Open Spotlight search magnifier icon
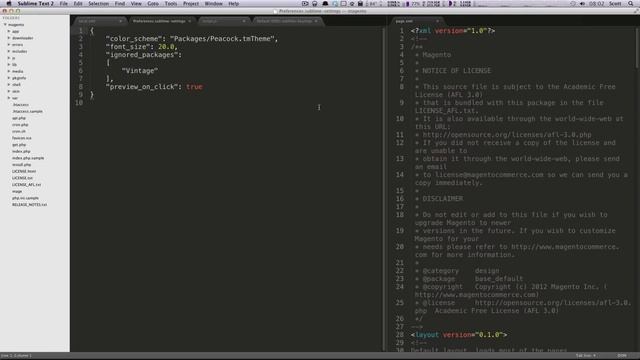Viewport: 640px width, 360px height. [631, 3]
